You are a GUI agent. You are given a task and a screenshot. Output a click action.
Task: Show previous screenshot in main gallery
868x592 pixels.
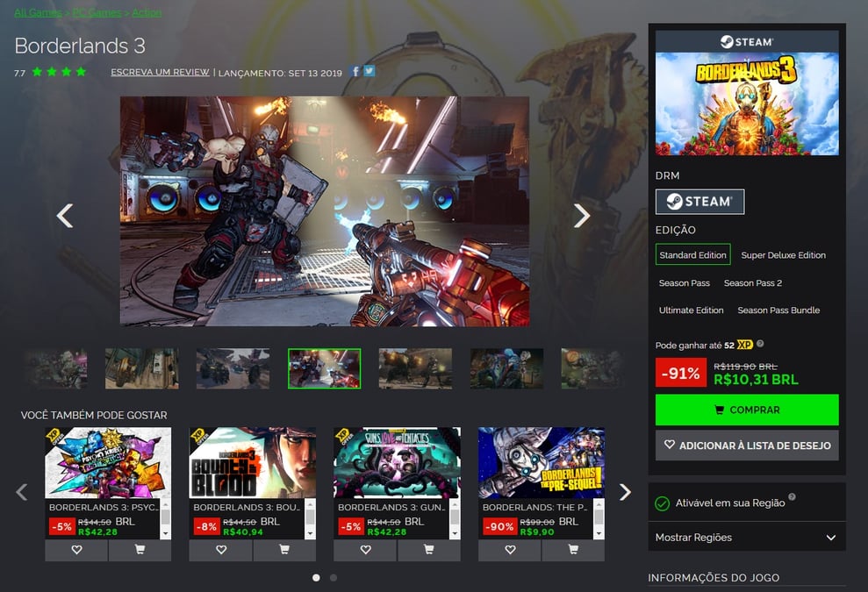point(65,216)
